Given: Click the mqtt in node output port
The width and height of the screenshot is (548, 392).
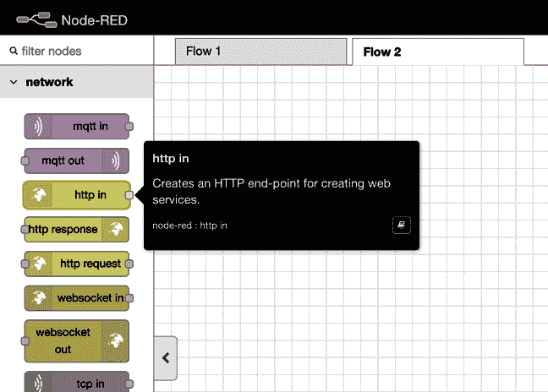Looking at the screenshot, I should tap(129, 127).
